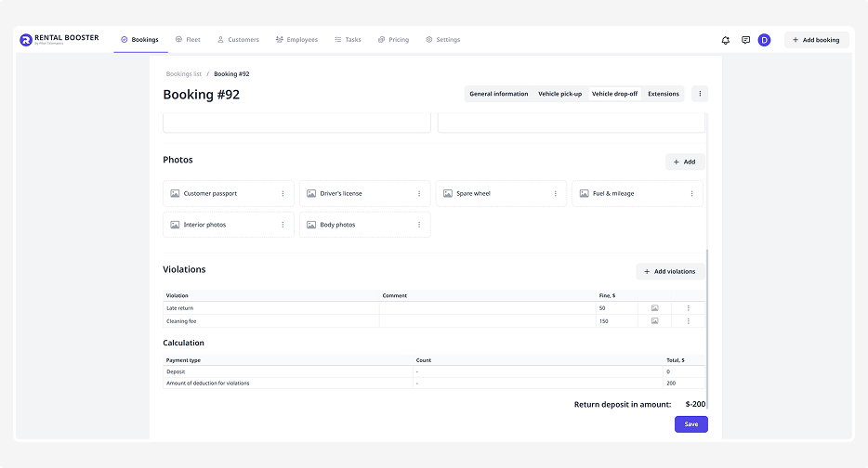Edit the Cleaning fee fine amount field
Screen dimensions: 868x468
(615, 321)
